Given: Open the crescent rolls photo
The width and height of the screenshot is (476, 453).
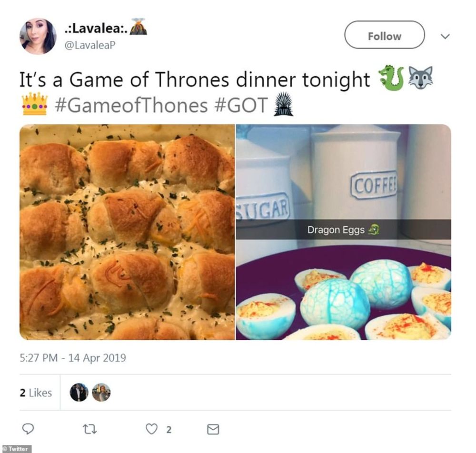Looking at the screenshot, I should point(127,232).
